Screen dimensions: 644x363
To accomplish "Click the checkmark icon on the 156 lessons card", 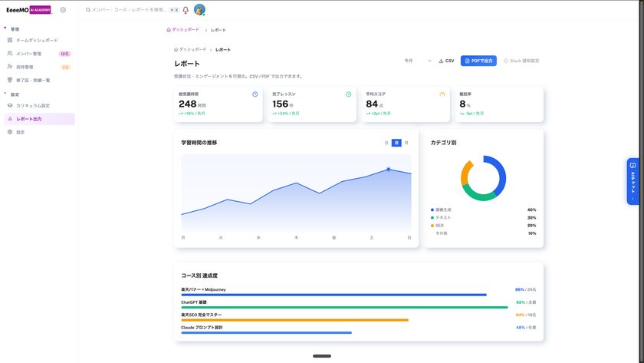I will click(349, 94).
